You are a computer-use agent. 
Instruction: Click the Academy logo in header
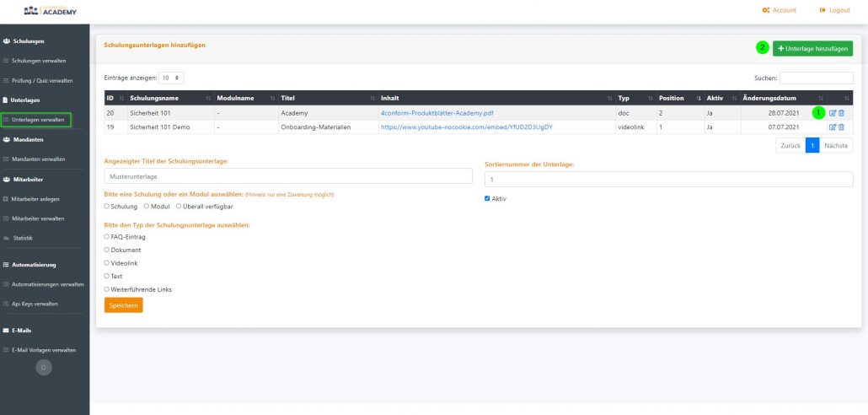(51, 10)
